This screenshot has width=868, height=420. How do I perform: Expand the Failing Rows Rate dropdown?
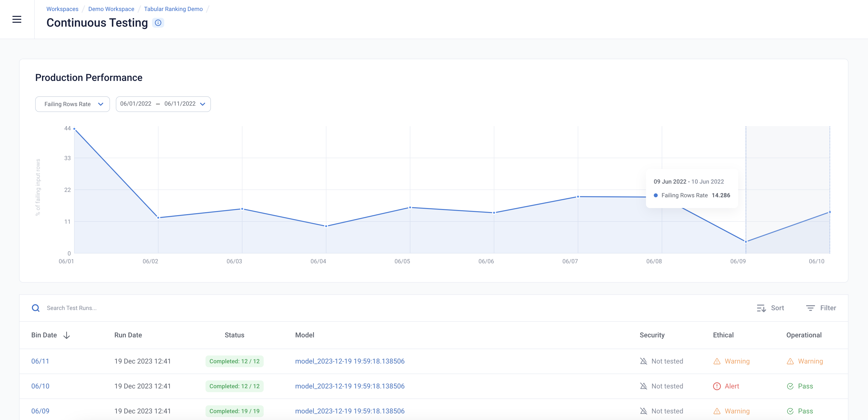pos(72,104)
